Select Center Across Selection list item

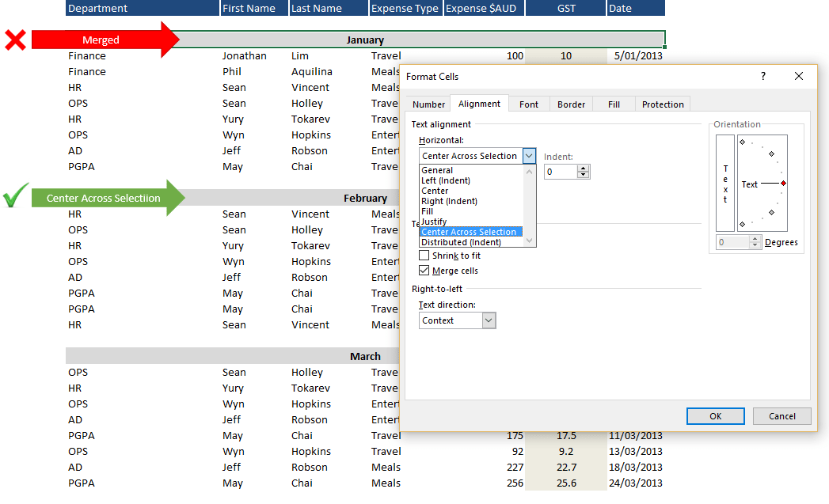(471, 232)
